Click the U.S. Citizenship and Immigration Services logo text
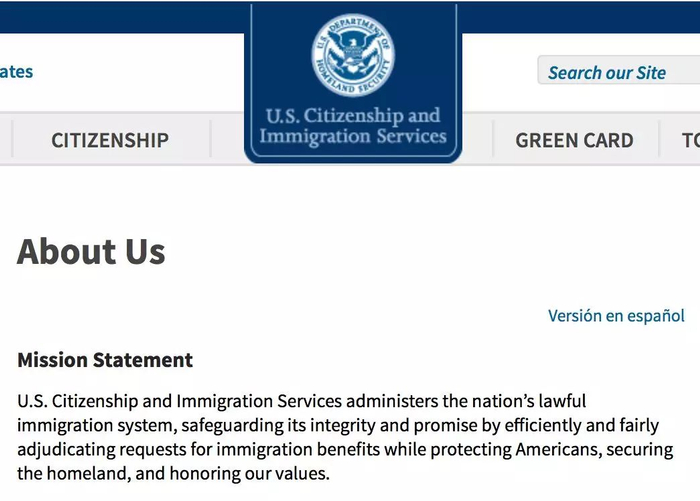 click(352, 125)
